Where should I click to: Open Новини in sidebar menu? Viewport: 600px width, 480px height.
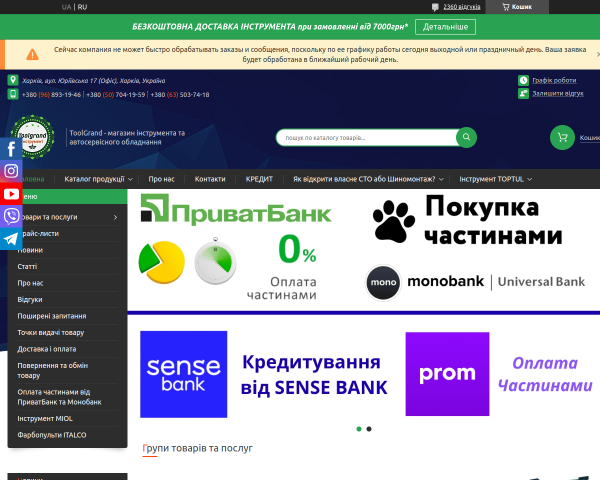pos(30,250)
